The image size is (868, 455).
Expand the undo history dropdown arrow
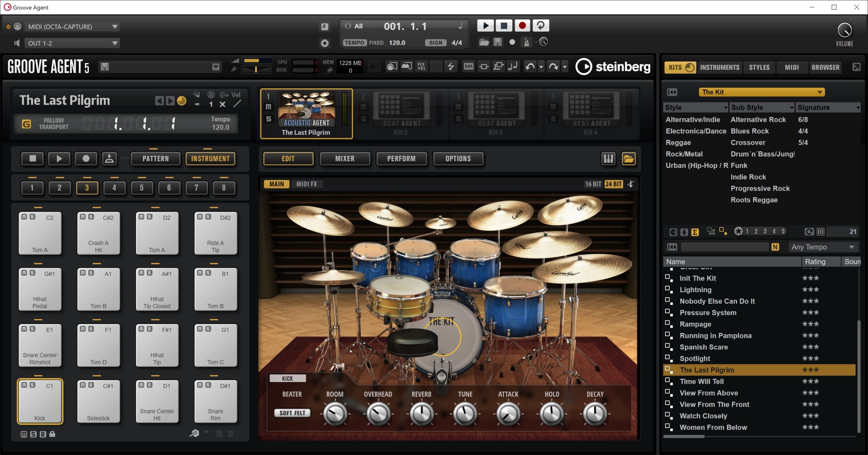coord(541,67)
